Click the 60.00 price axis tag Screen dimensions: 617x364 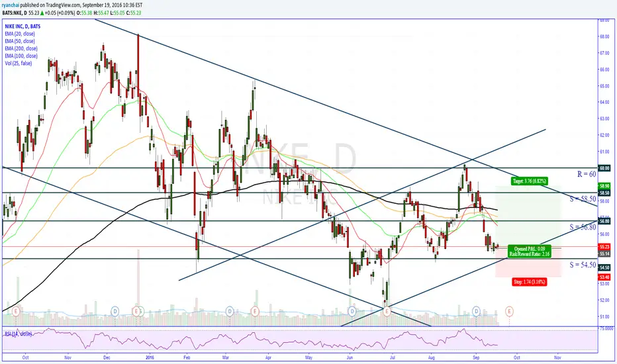604,168
